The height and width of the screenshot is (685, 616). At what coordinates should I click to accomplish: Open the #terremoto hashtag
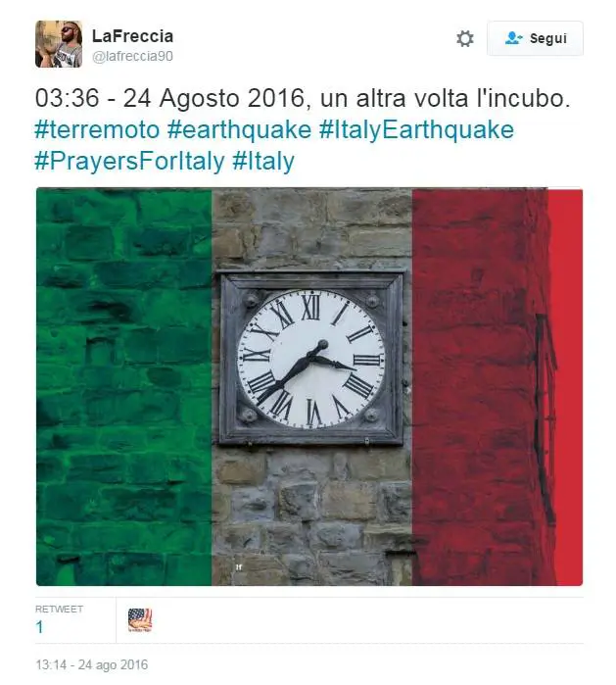(x=97, y=129)
